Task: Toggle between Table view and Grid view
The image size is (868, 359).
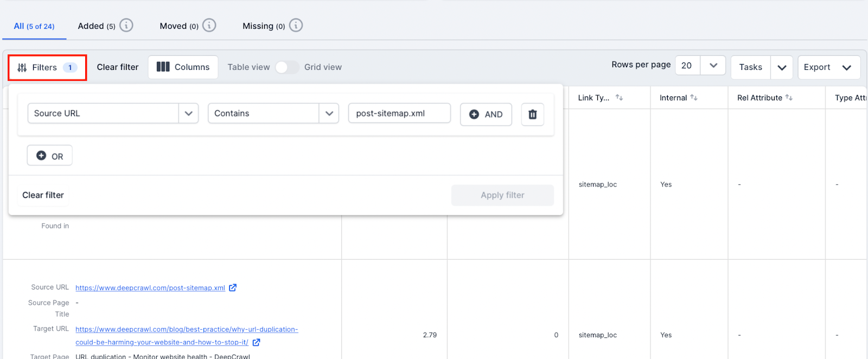Action: (287, 67)
